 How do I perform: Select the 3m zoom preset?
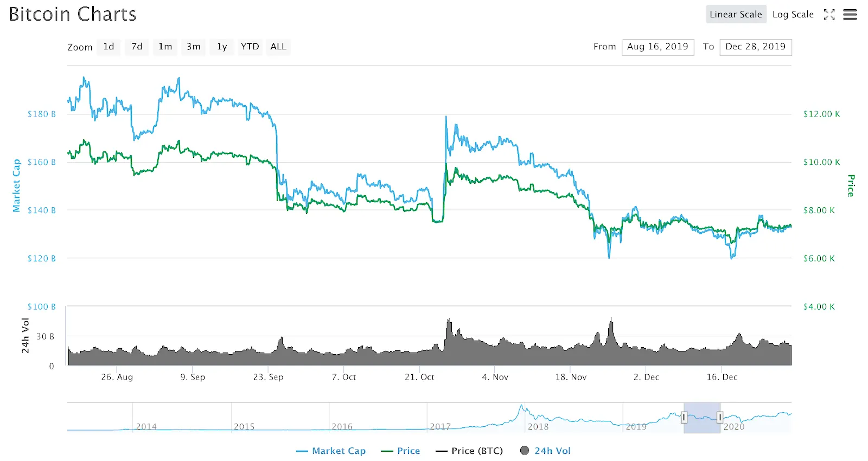[193, 47]
